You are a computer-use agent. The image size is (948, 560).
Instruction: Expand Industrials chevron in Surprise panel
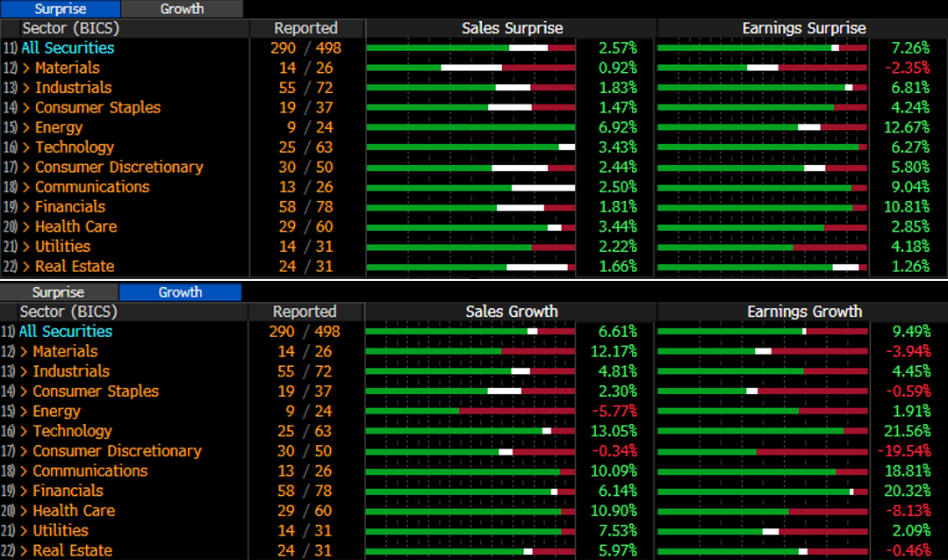pyautogui.click(x=26, y=89)
